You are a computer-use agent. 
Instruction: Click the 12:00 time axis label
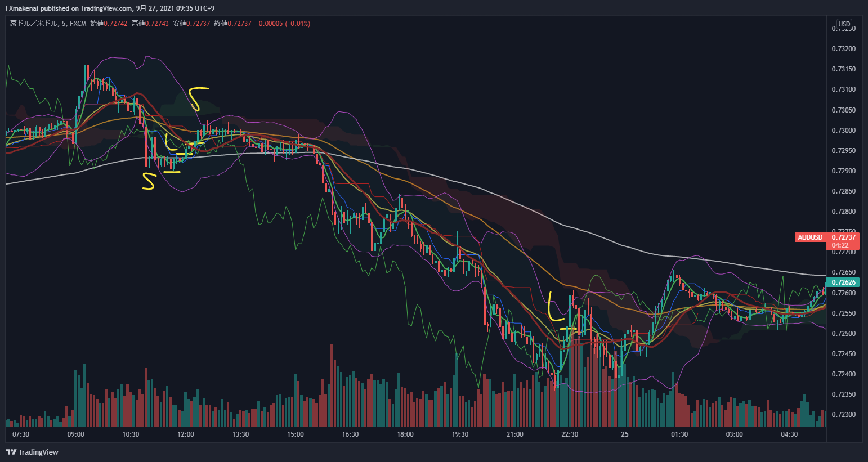click(x=185, y=434)
